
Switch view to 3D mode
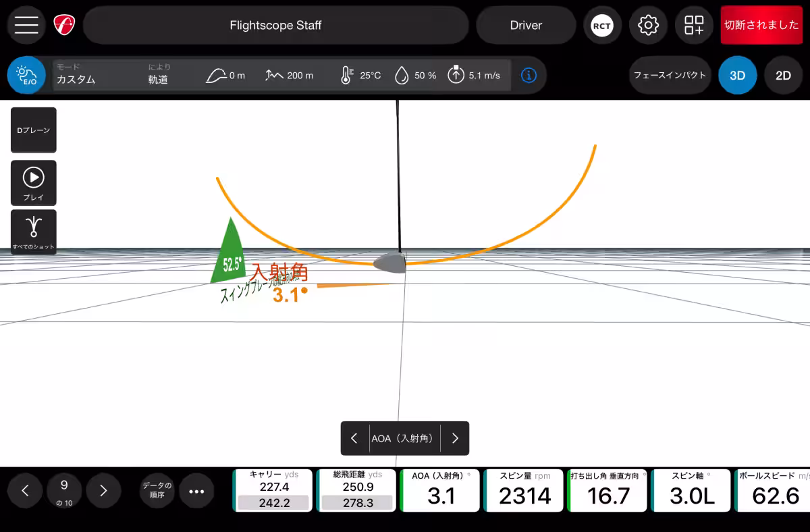(737, 76)
